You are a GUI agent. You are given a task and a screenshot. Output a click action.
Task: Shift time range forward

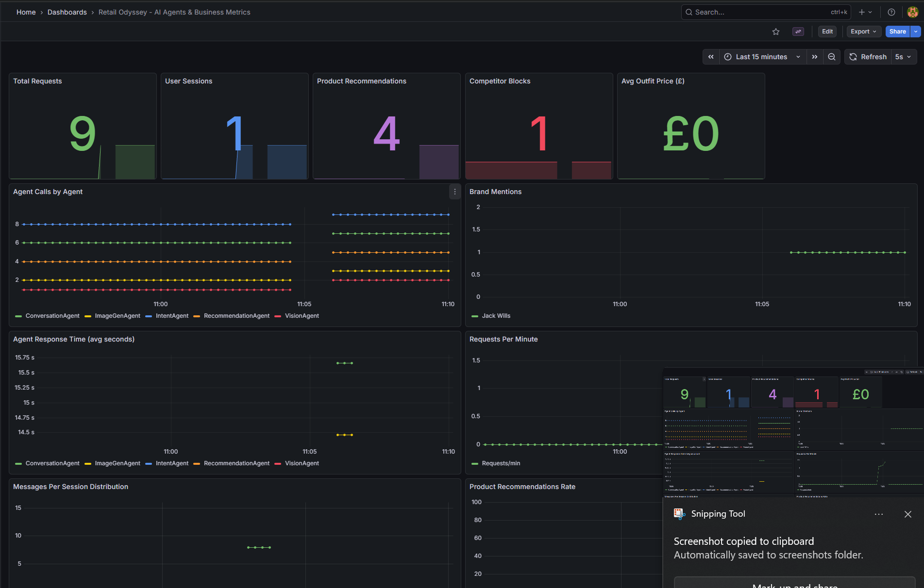click(815, 57)
